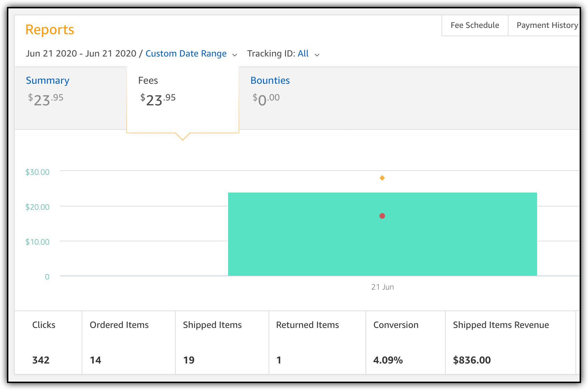Open the Custom Date Range picker
588x390 pixels.
[x=186, y=53]
